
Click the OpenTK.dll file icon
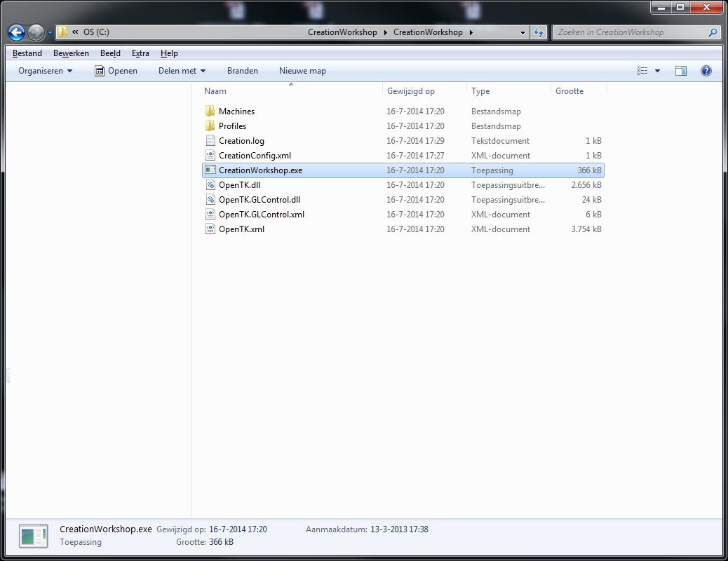pos(210,185)
